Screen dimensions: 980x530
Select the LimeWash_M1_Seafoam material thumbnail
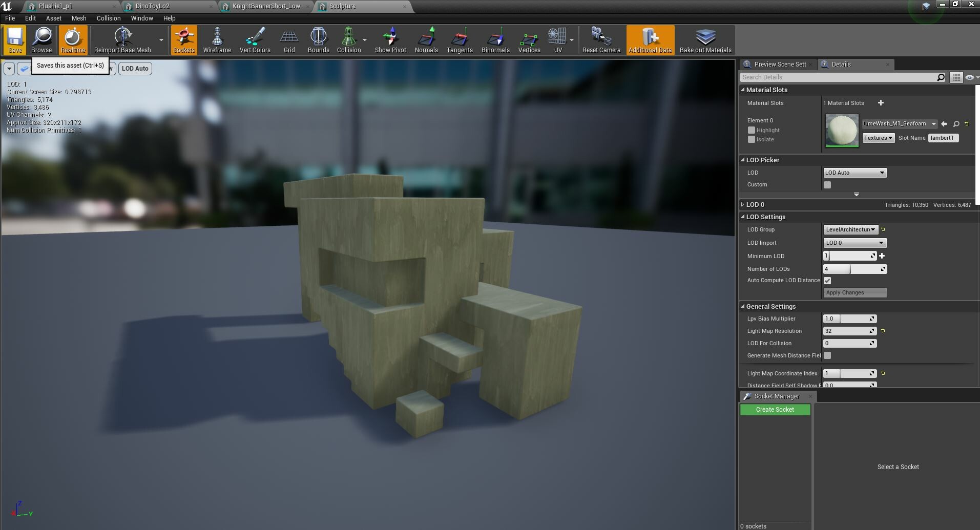tap(841, 130)
